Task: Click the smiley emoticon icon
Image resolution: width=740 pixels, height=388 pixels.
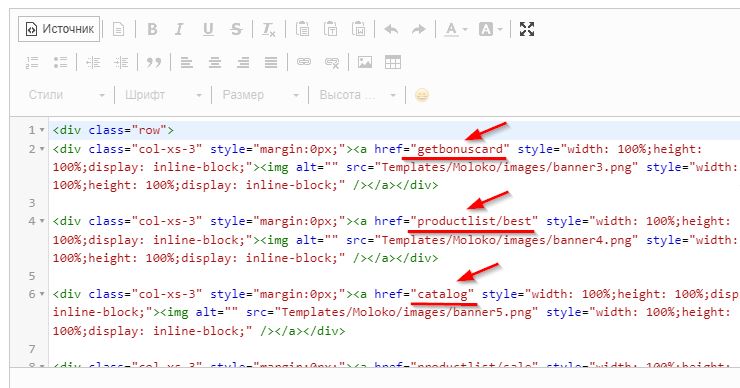Action: 421,95
